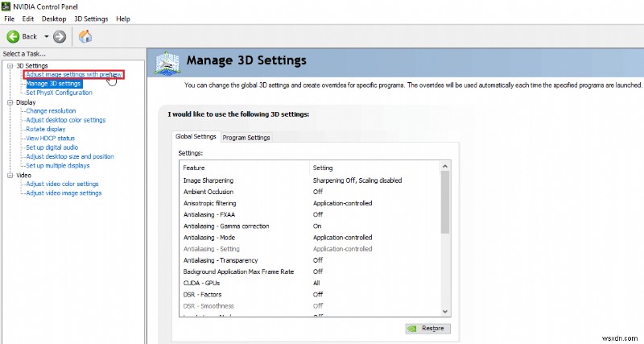
Task: Select Antialiasing - Gamma correction row
Action: tap(310, 226)
